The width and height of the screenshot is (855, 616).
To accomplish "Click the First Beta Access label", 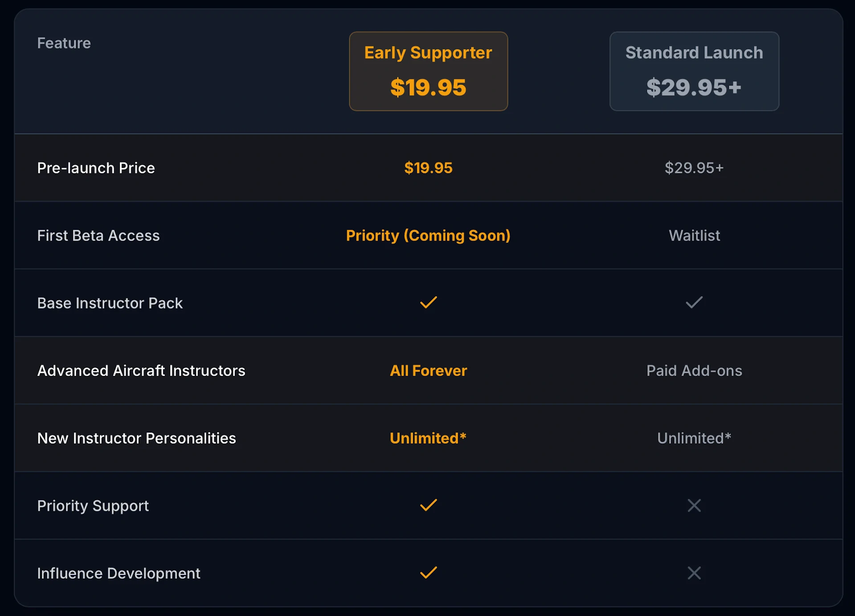I will (98, 236).
